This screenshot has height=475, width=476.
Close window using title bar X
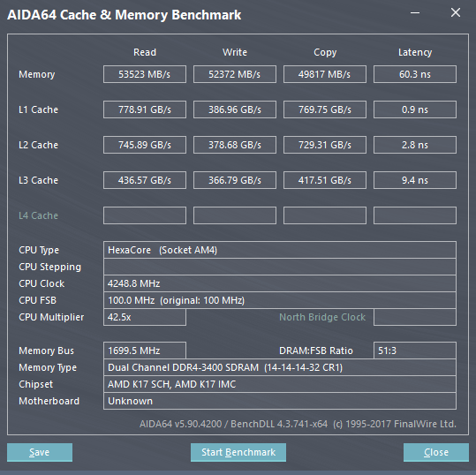click(456, 12)
